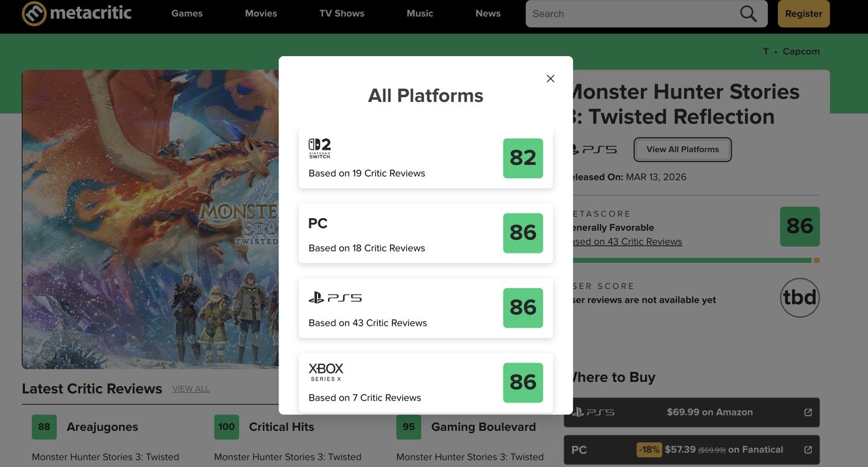Image resolution: width=868 pixels, height=467 pixels.
Task: Click the Metacritic logo icon
Action: pyautogui.click(x=34, y=13)
